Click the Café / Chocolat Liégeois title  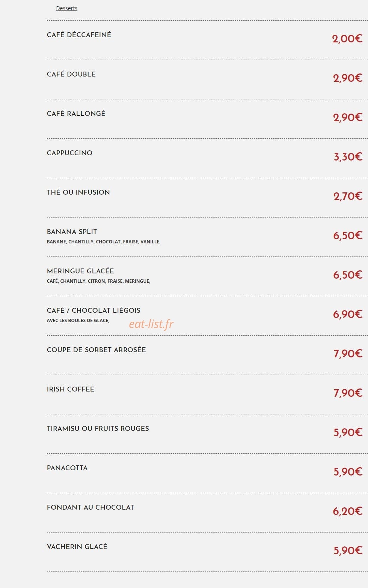point(94,310)
